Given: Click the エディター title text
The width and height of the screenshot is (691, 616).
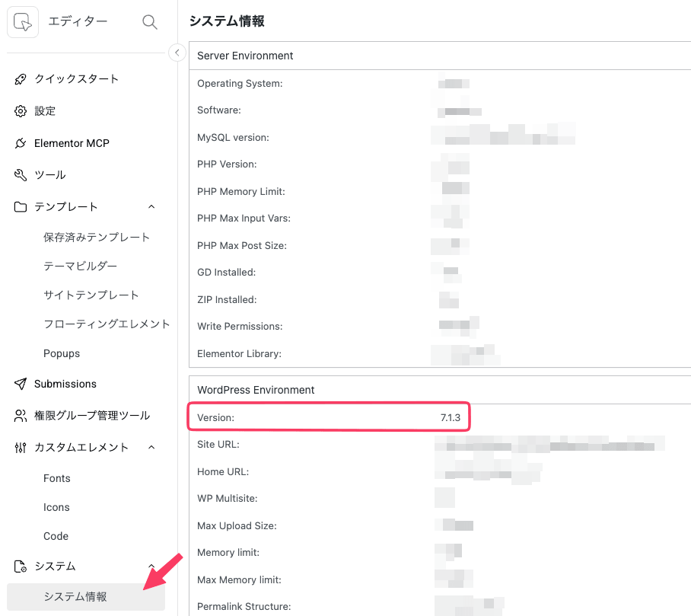Looking at the screenshot, I should pos(78,21).
